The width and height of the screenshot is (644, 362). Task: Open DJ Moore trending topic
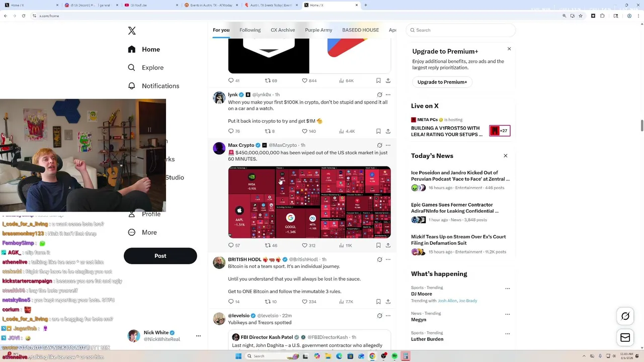[x=422, y=294]
